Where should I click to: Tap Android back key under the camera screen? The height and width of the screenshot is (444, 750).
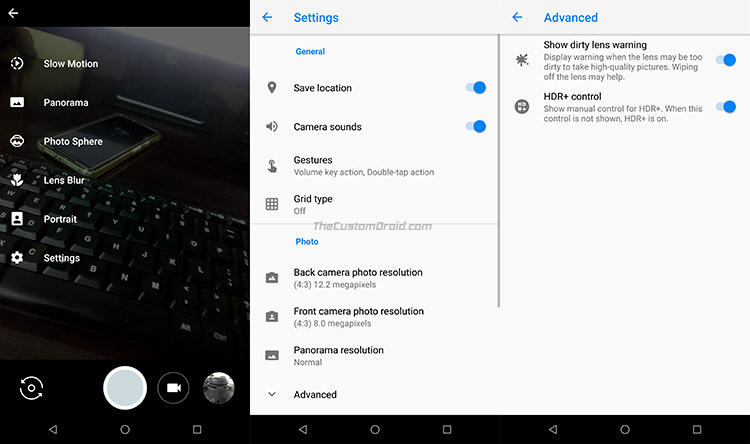pos(53,429)
